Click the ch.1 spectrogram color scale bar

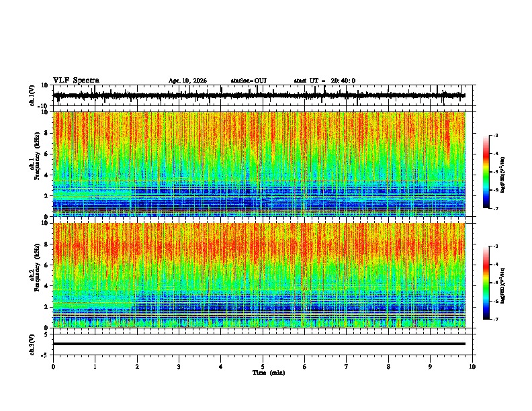pyautogui.click(x=486, y=172)
